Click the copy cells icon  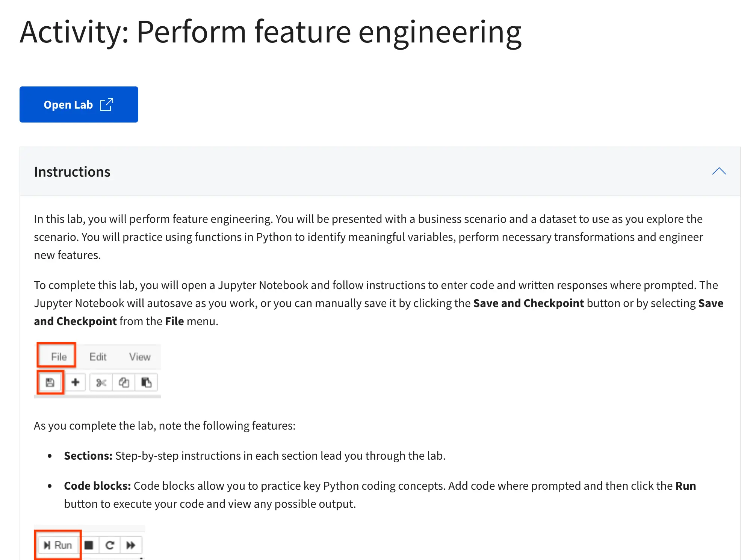pos(124,383)
